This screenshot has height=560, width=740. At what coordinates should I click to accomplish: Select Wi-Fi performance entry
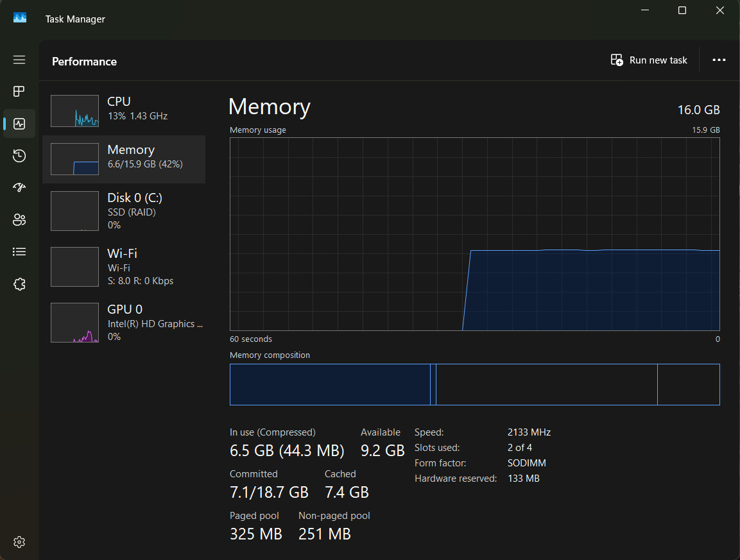(x=124, y=267)
